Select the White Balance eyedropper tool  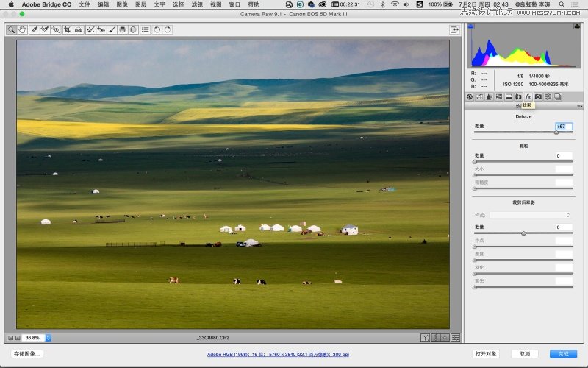pyautogui.click(x=34, y=29)
